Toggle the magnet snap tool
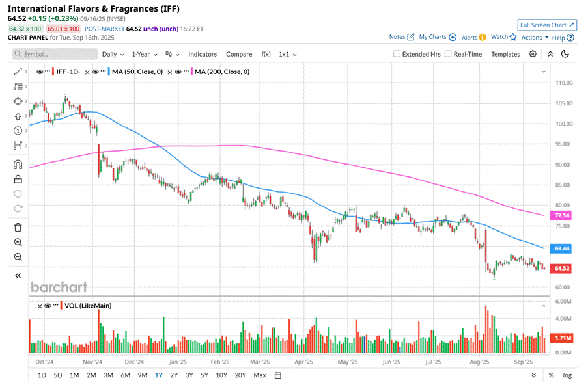The width and height of the screenshot is (588, 387). pyautogui.click(x=18, y=165)
